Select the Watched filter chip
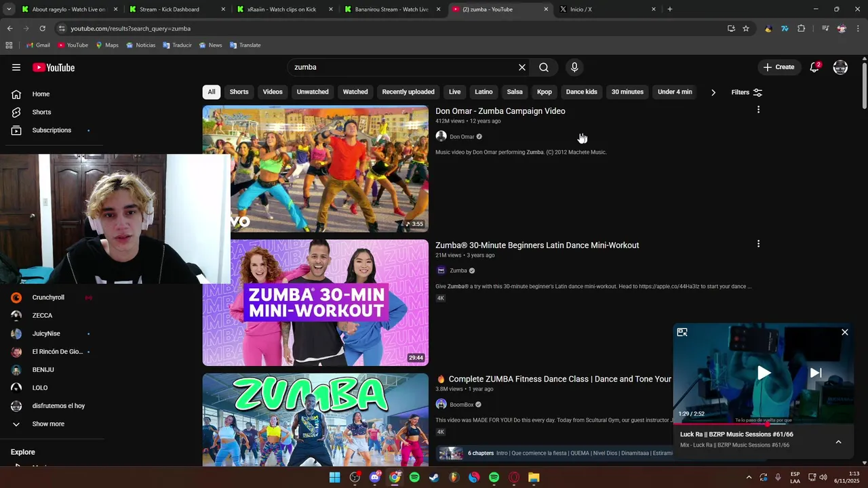The width and height of the screenshot is (868, 488). [355, 92]
